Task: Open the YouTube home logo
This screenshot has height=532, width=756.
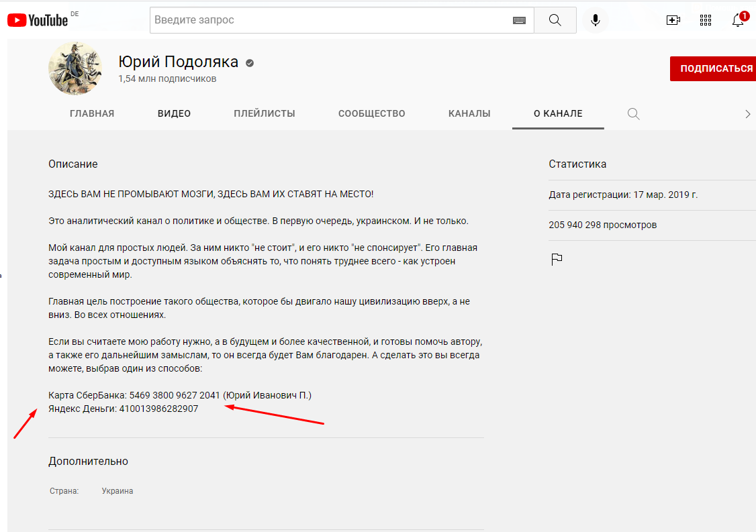Action: tap(38, 20)
